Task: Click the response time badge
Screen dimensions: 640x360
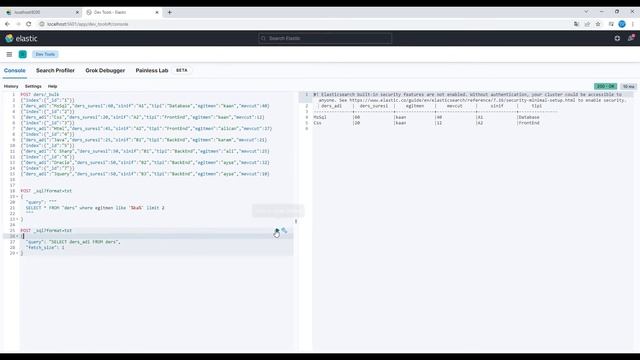Action: [629, 87]
